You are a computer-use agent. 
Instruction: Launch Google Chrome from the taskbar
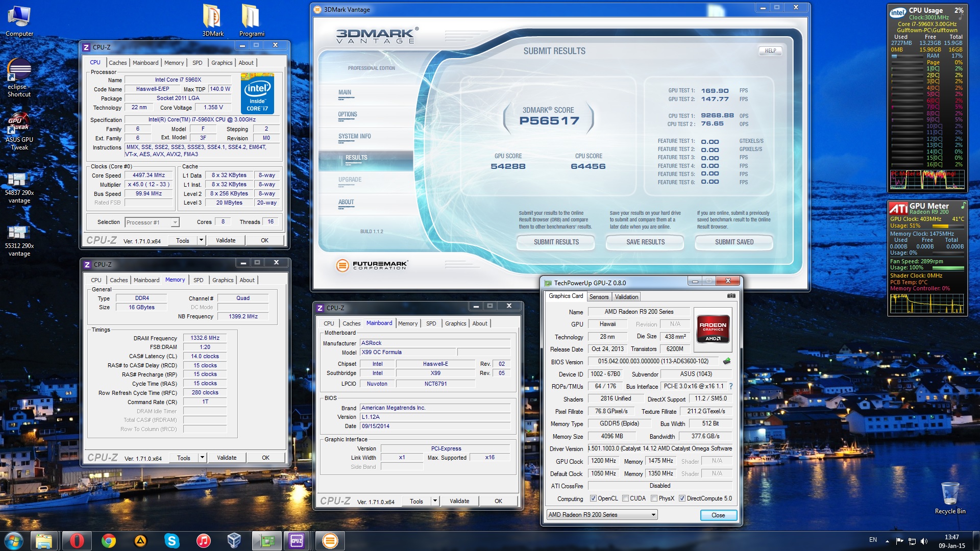108,540
